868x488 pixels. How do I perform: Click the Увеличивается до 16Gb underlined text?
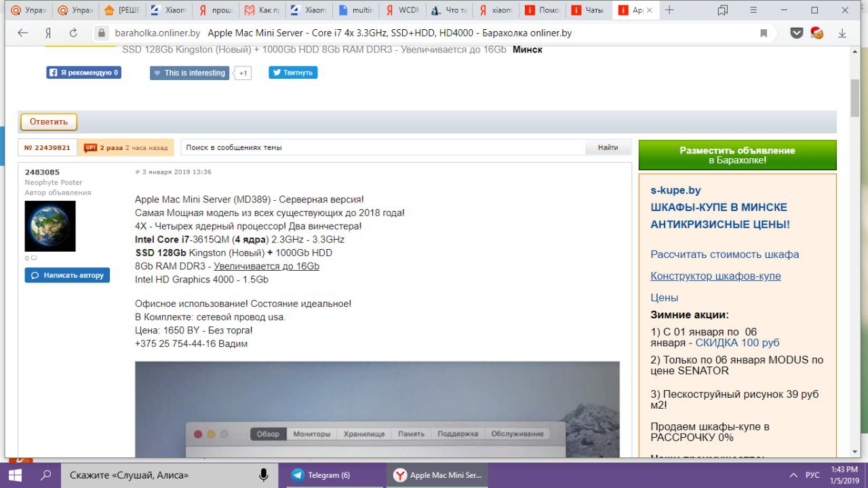coord(267,266)
